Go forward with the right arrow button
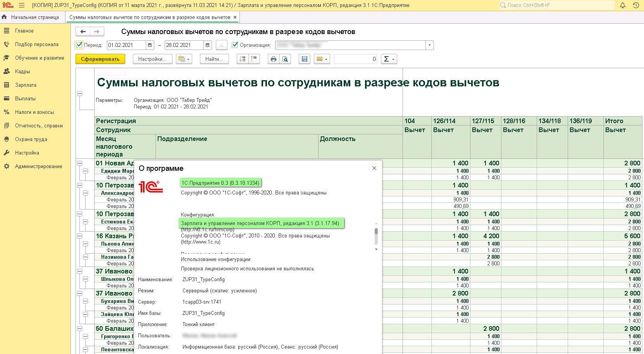This screenshot has height=354, width=644. (x=97, y=32)
